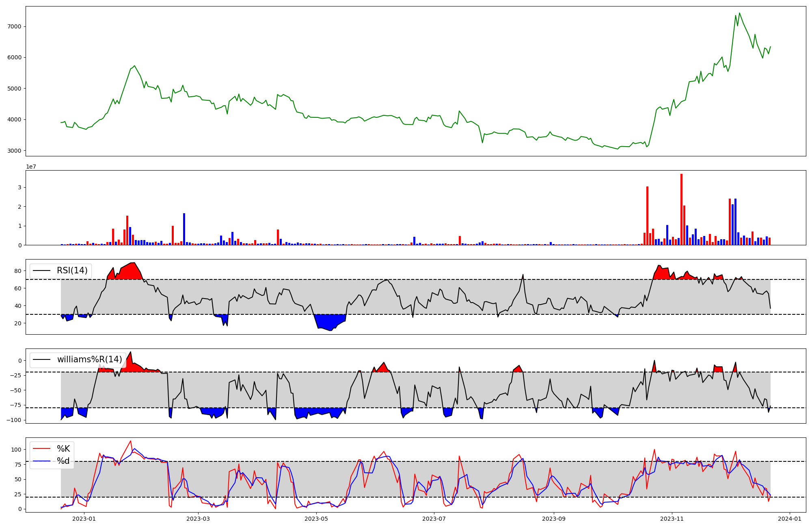This screenshot has height=528, width=812.
Task: Click the 2023-05 x-axis date label
Action: (x=316, y=519)
